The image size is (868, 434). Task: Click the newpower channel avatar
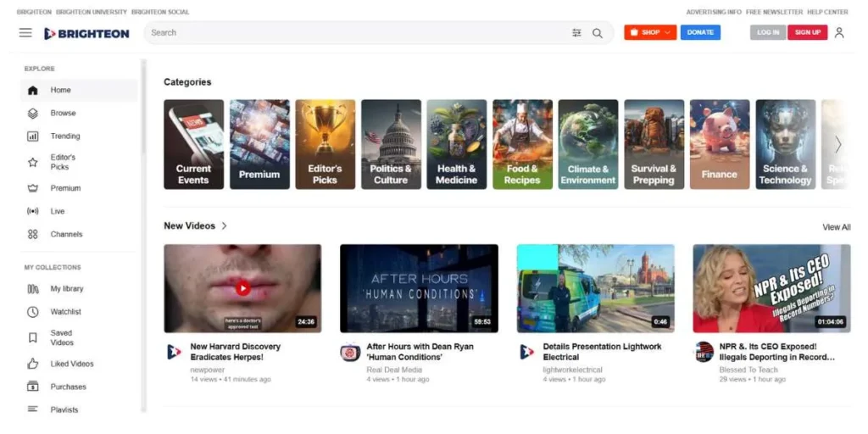tap(174, 352)
